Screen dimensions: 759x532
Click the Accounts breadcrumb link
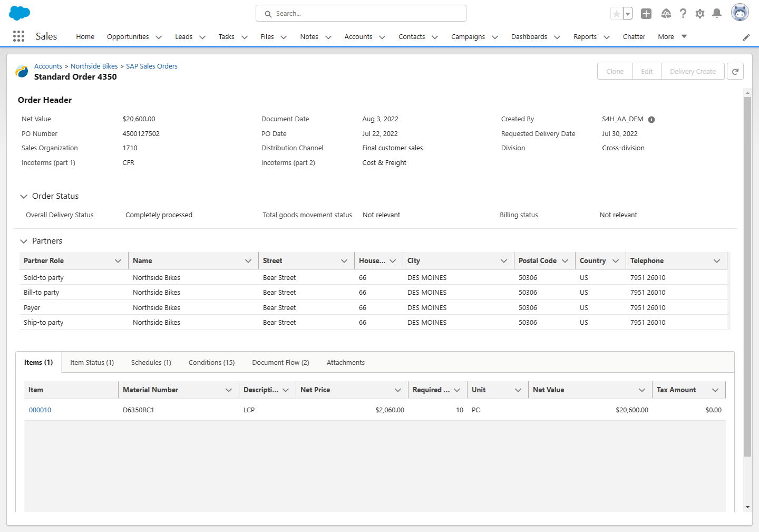(x=48, y=66)
